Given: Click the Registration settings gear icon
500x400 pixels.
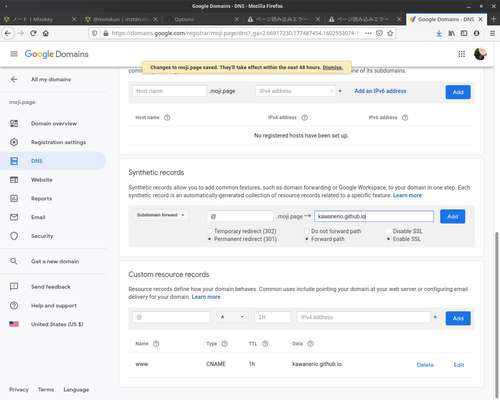Looking at the screenshot, I should [14, 142].
